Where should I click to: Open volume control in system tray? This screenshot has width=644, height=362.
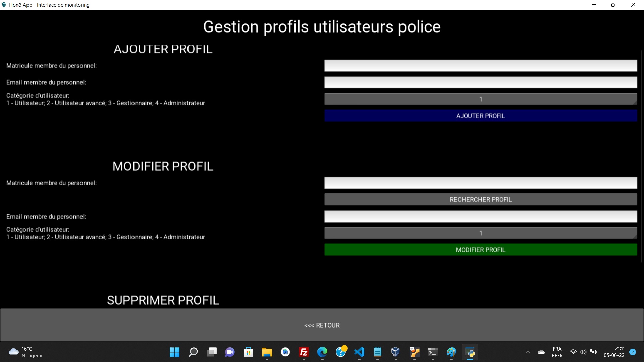tap(583, 352)
